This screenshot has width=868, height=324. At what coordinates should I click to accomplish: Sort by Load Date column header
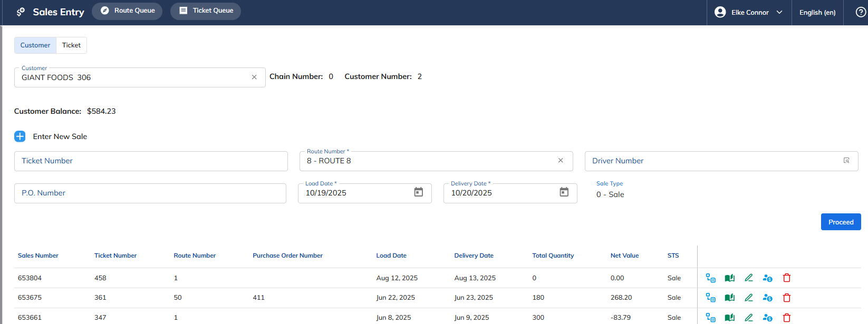click(391, 256)
